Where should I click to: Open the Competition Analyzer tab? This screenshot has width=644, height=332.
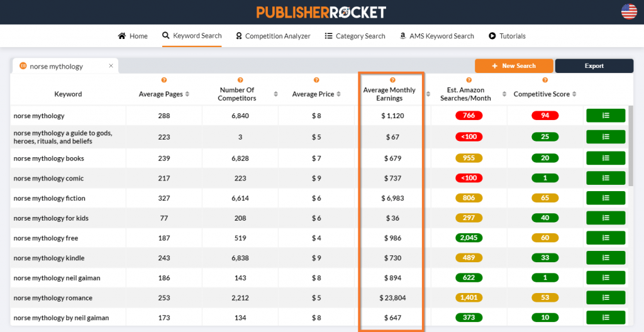273,36
